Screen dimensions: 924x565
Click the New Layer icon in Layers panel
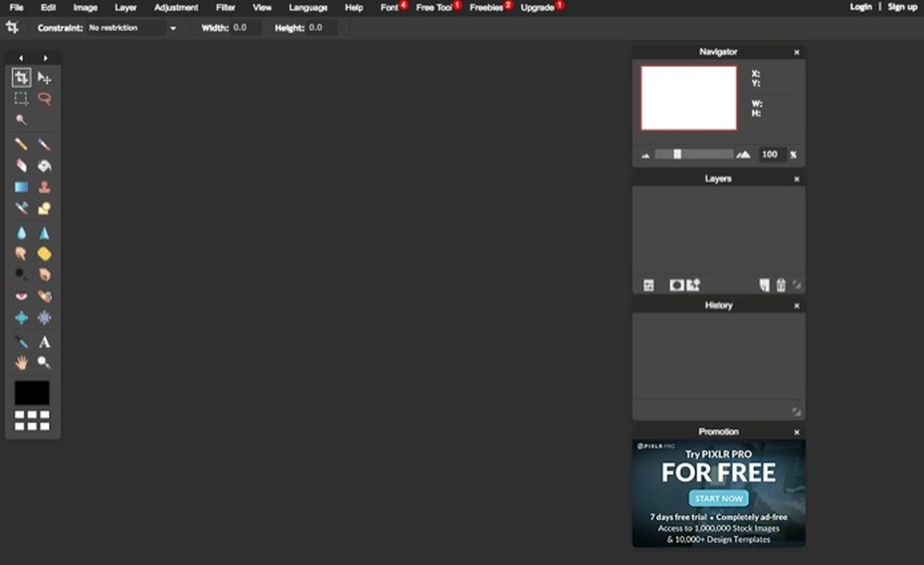762,284
